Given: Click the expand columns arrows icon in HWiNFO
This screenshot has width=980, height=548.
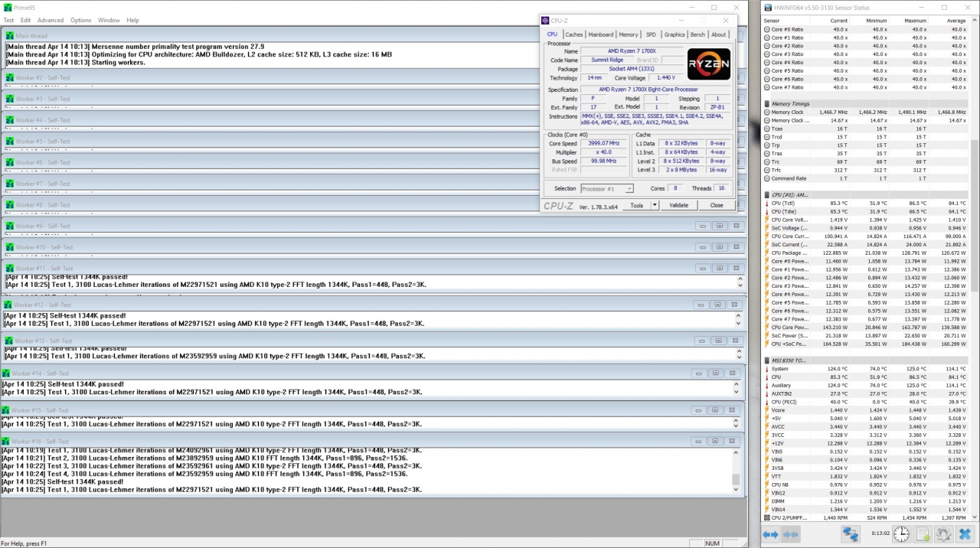Looking at the screenshot, I should tap(770, 534).
